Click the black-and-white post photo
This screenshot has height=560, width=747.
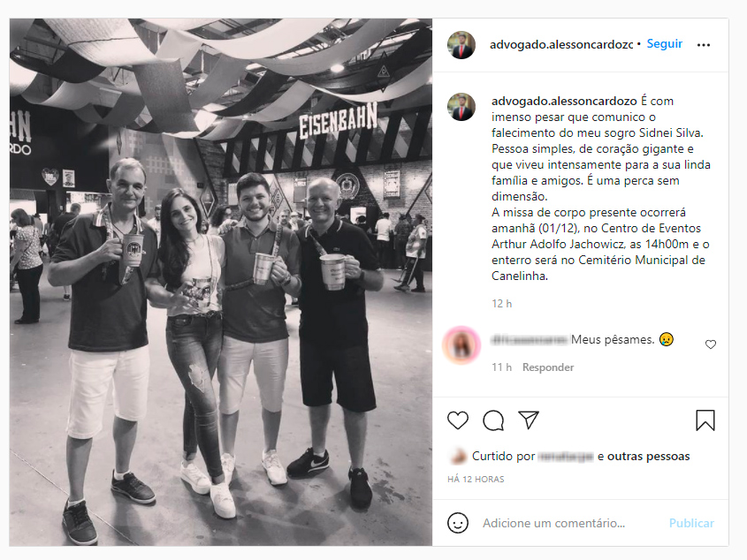tap(221, 282)
